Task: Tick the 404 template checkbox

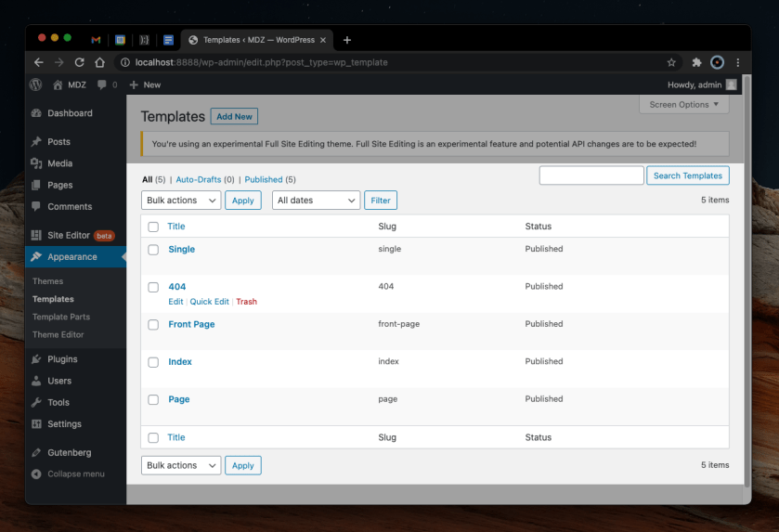Action: [153, 287]
